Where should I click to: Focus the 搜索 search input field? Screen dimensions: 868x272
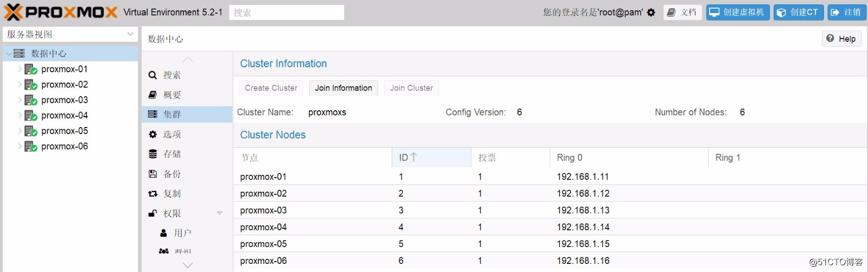(286, 12)
